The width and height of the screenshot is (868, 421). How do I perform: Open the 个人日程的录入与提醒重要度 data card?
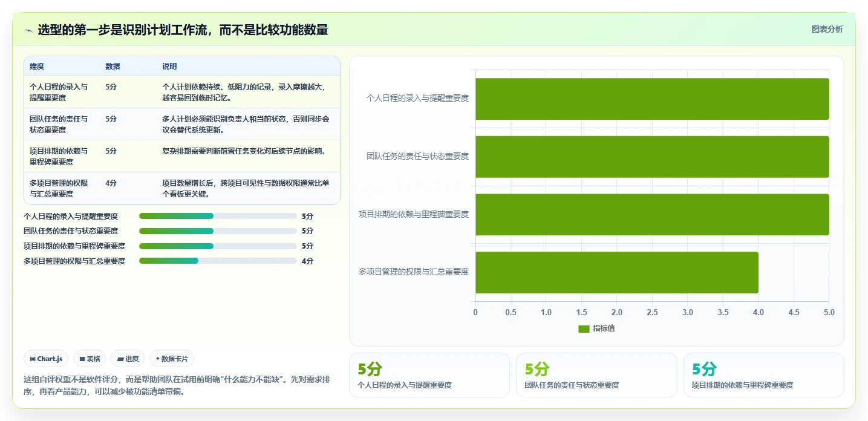pos(429,375)
